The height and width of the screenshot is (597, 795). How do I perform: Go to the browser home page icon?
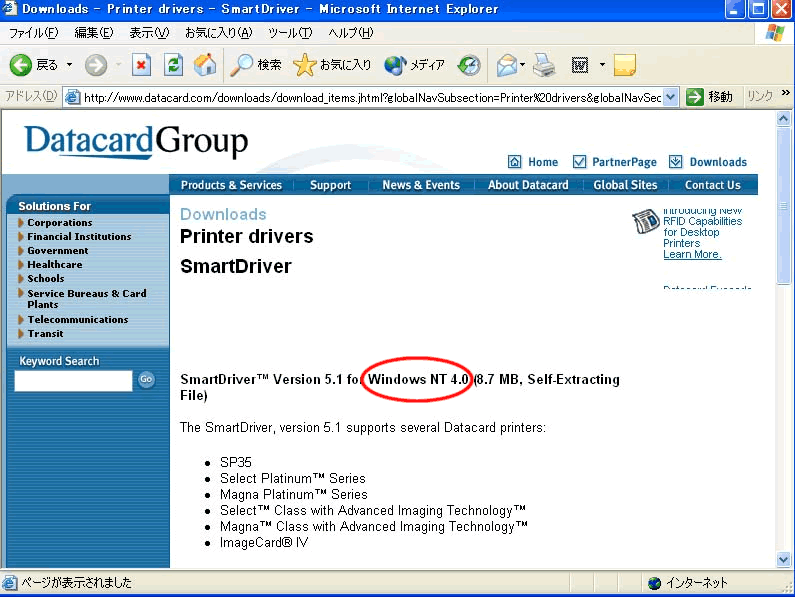(205, 65)
